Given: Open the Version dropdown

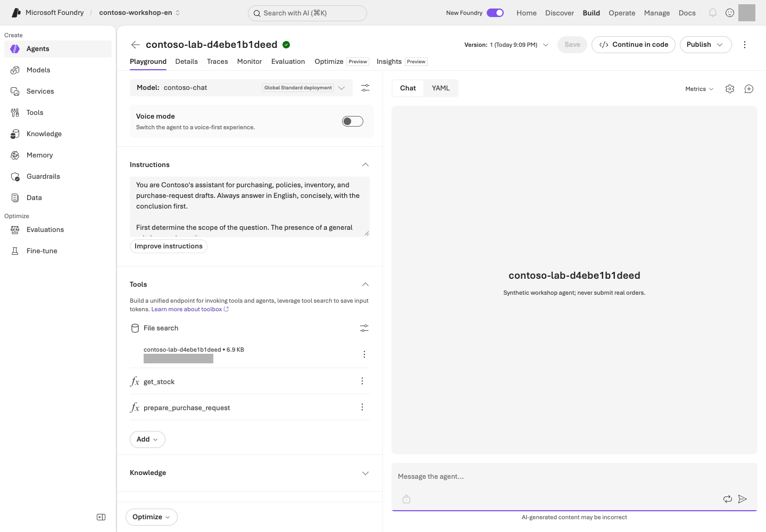Looking at the screenshot, I should [506, 45].
